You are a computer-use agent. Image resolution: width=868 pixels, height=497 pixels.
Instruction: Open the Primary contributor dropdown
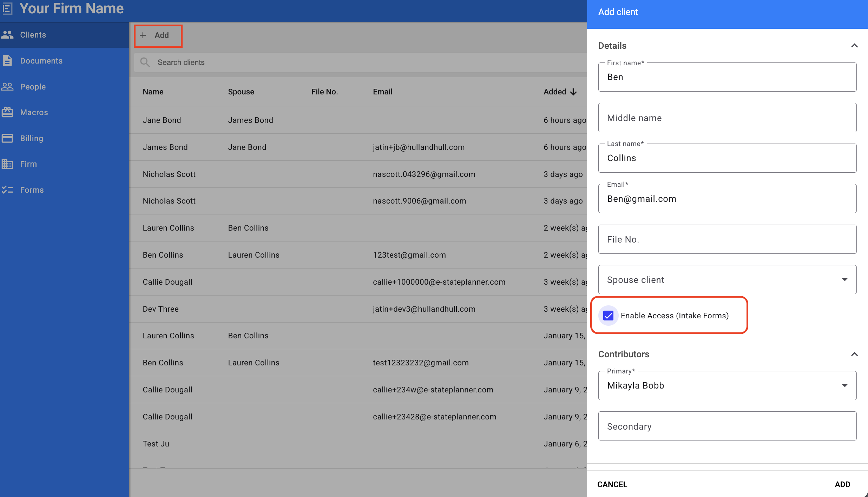[x=727, y=385]
